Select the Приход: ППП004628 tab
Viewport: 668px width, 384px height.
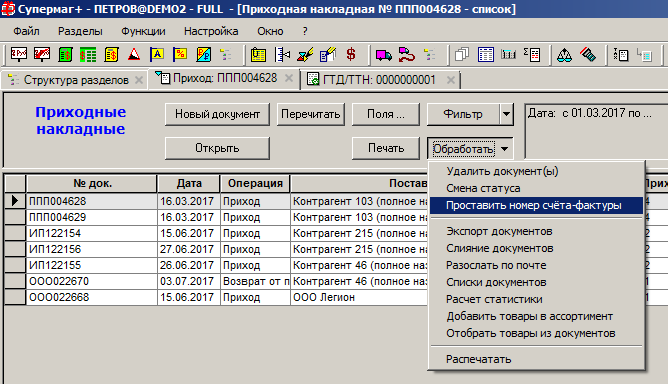[225, 78]
